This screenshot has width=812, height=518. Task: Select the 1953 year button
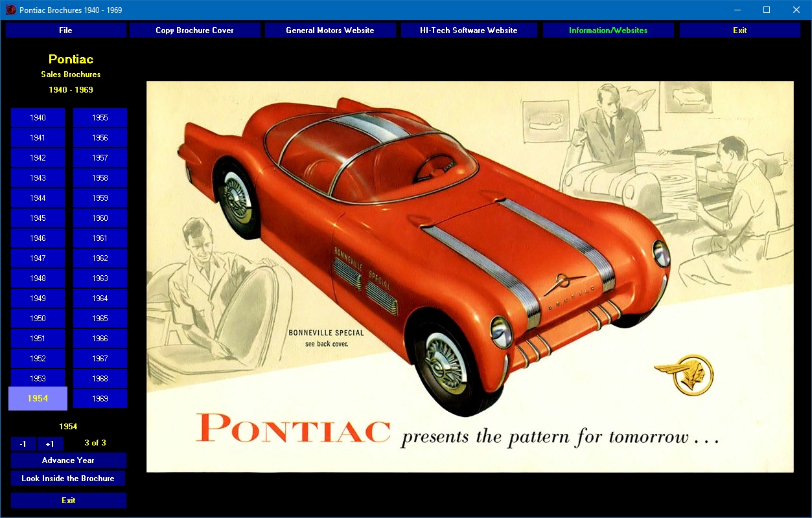38,379
